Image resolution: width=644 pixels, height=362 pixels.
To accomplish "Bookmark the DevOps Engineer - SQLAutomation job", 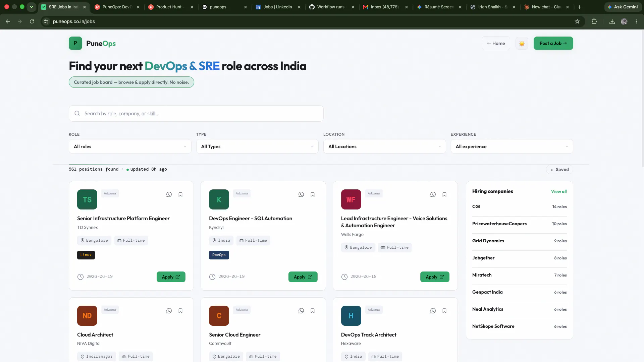I will (x=313, y=194).
